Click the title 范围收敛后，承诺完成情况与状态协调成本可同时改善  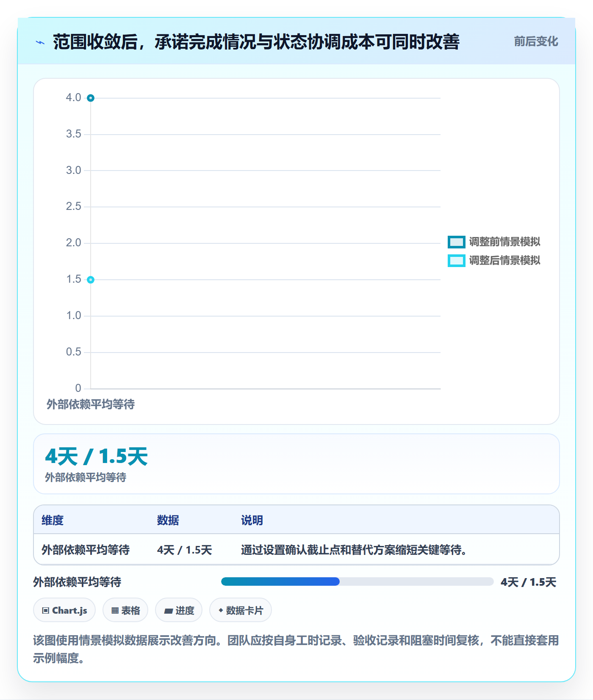(256, 42)
